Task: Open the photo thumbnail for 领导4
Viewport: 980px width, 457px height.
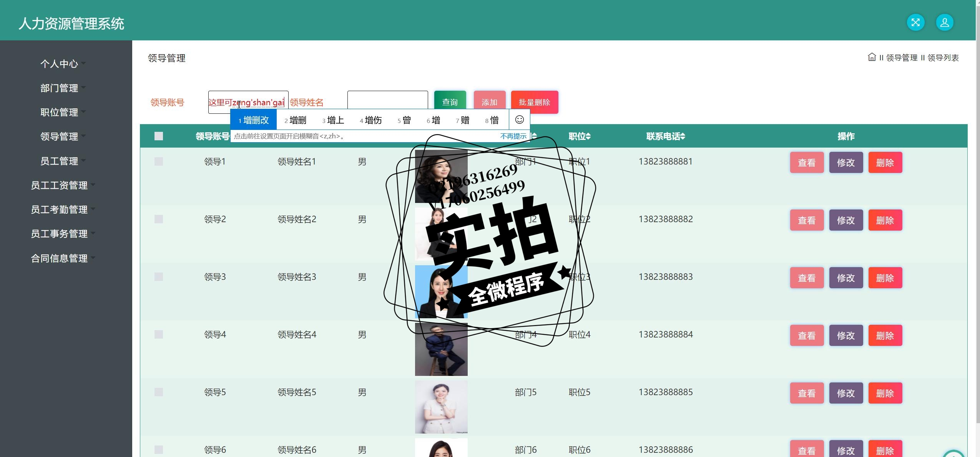Action: (441, 349)
